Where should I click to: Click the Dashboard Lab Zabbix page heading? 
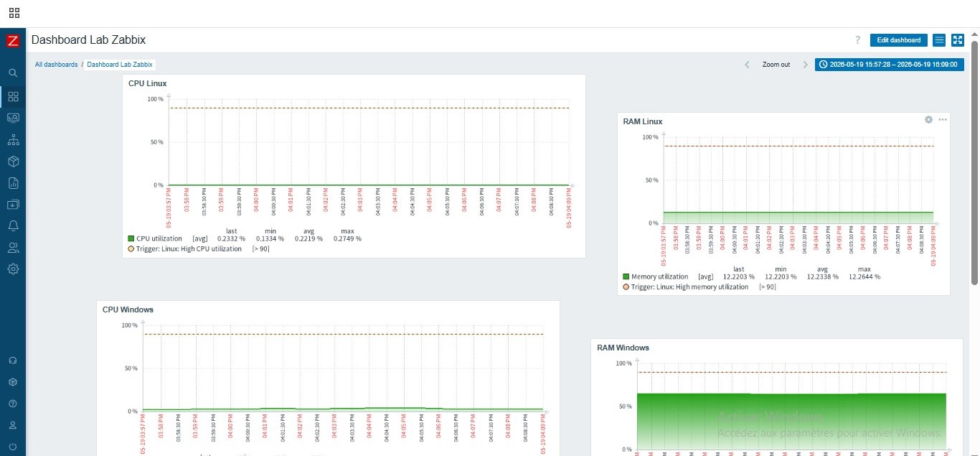88,40
